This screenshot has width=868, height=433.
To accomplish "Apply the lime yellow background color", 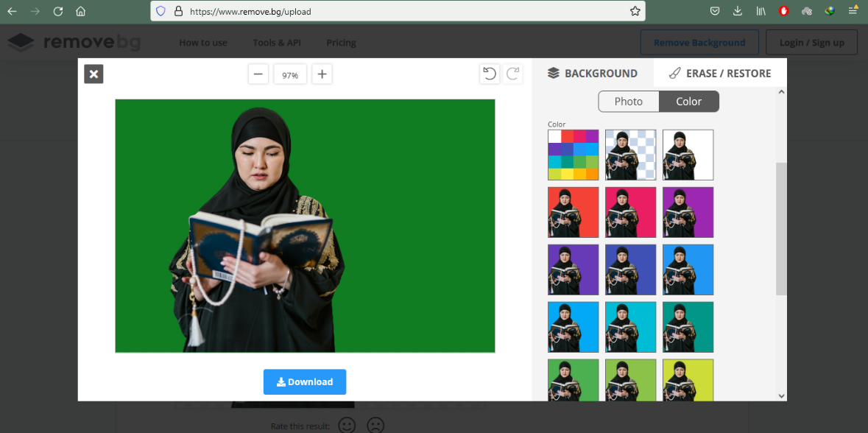I will point(688,380).
